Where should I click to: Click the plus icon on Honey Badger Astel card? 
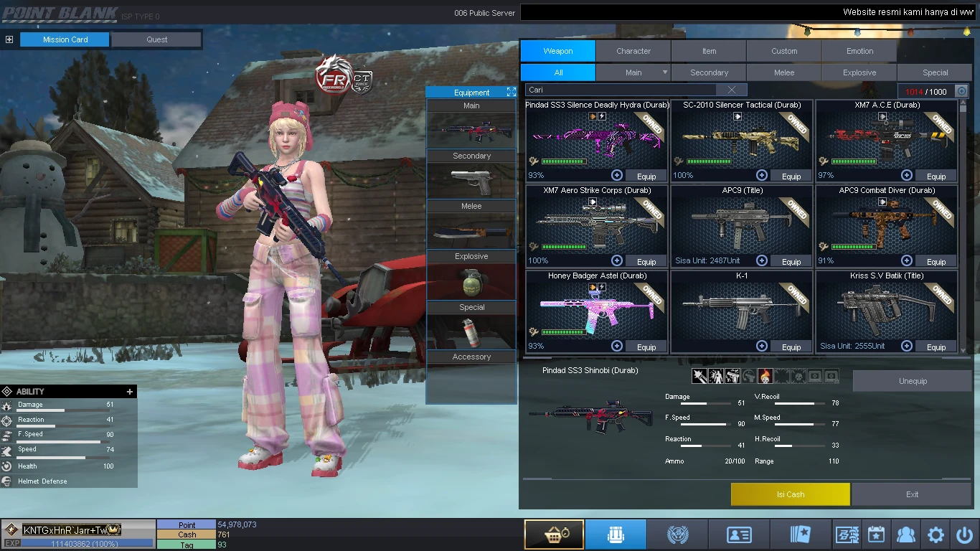[617, 346]
